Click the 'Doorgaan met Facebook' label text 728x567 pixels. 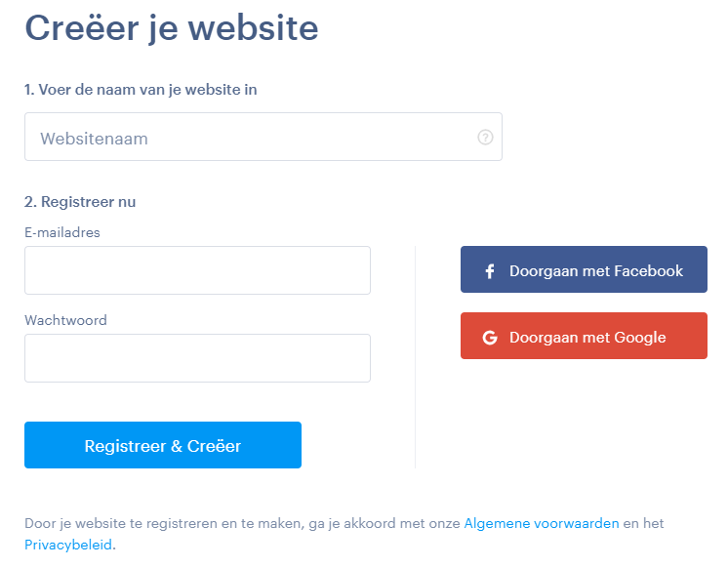tap(596, 270)
